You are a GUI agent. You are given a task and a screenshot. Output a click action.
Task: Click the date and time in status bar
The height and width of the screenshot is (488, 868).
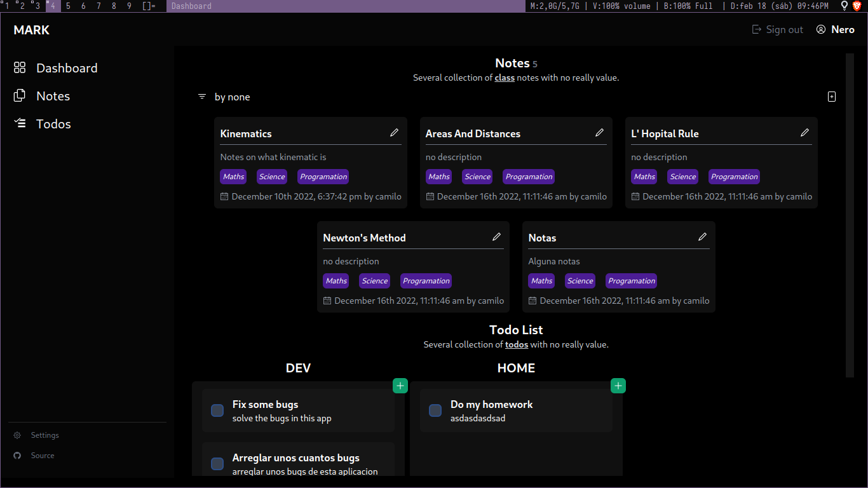(780, 6)
